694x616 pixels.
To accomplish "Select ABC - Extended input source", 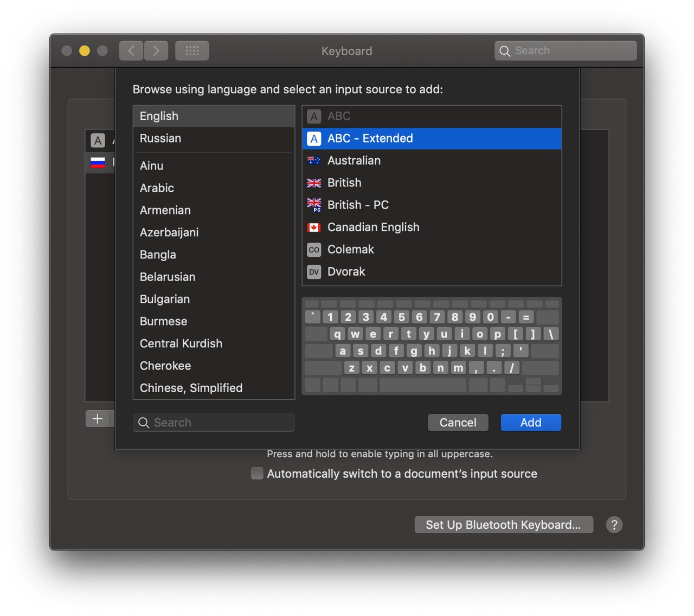I will point(432,139).
